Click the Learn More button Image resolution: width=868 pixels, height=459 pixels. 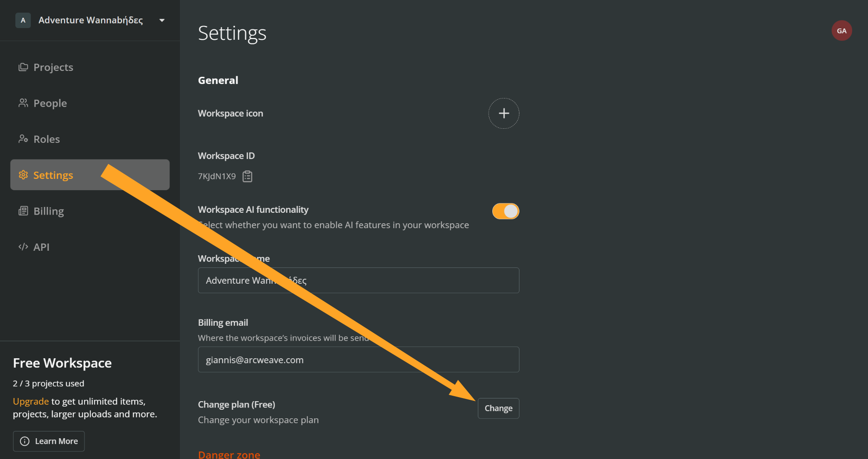coord(49,441)
